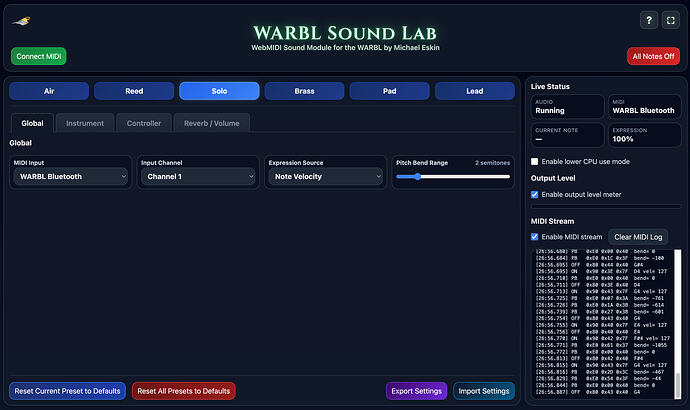Click the 'MIDI Stream' heading
The height and width of the screenshot is (410, 690).
[x=552, y=221]
